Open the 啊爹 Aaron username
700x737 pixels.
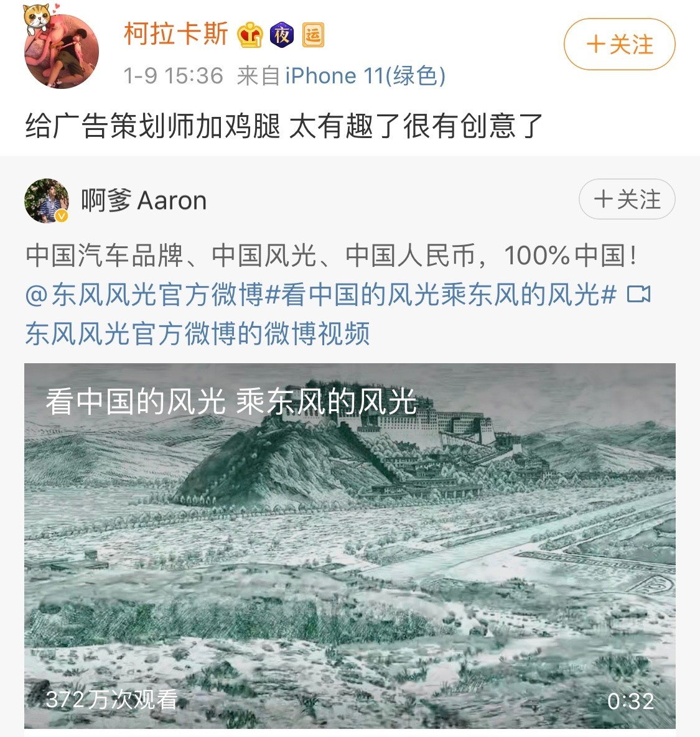pos(144,201)
